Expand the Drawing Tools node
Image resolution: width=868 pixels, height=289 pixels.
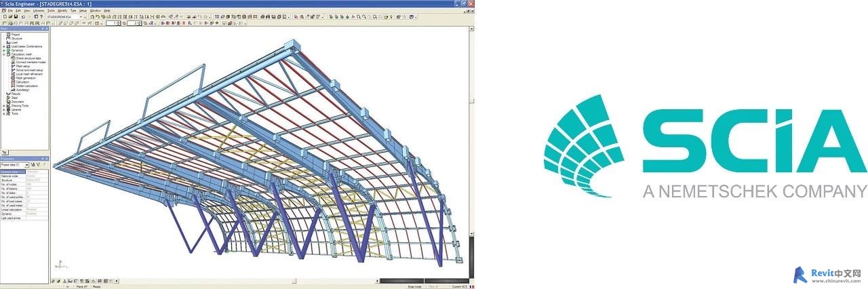click(3, 106)
